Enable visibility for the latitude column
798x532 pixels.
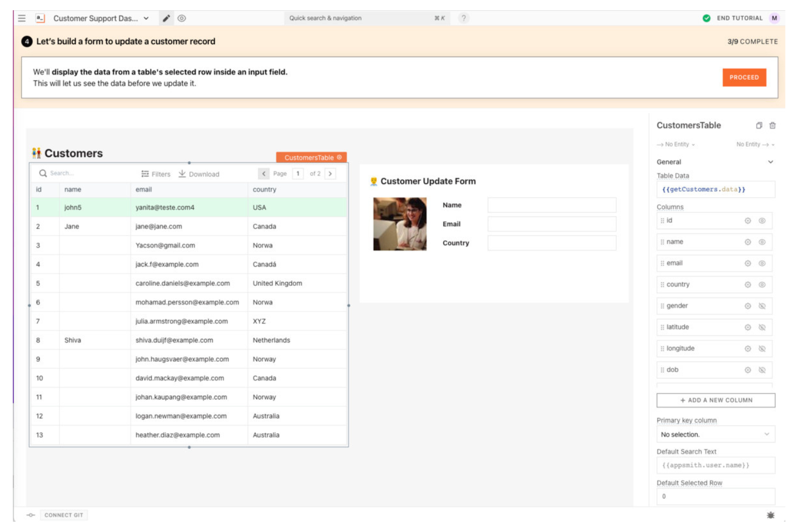click(762, 327)
